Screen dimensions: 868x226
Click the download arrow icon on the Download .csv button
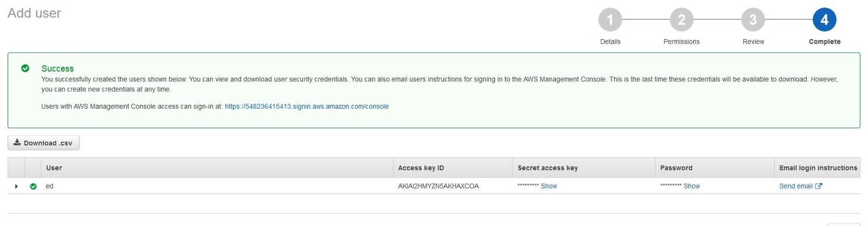pos(17,142)
